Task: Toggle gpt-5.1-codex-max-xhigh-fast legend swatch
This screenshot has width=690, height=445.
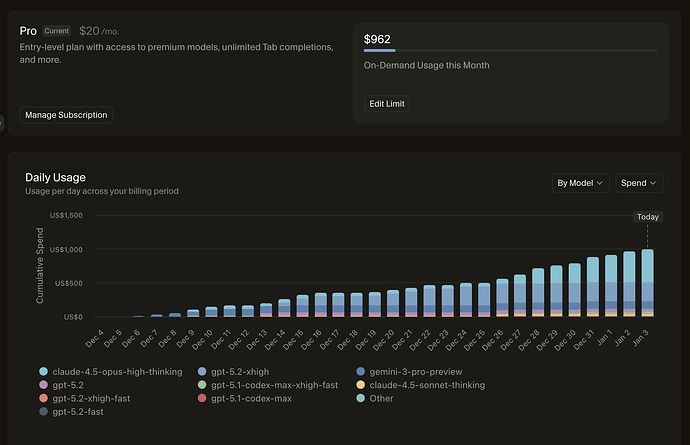Action: point(202,385)
